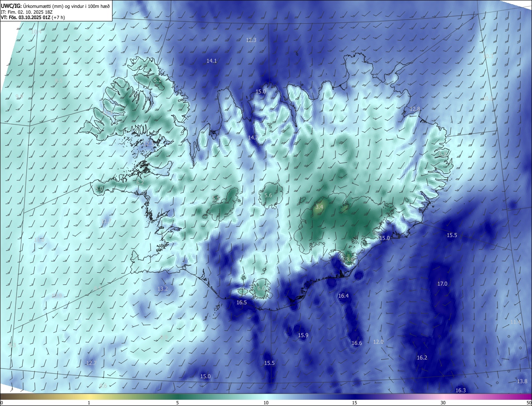The width and height of the screenshot is (532, 406).
Task: Click the 1 tick label on the color scale
Action: [x=89, y=403]
